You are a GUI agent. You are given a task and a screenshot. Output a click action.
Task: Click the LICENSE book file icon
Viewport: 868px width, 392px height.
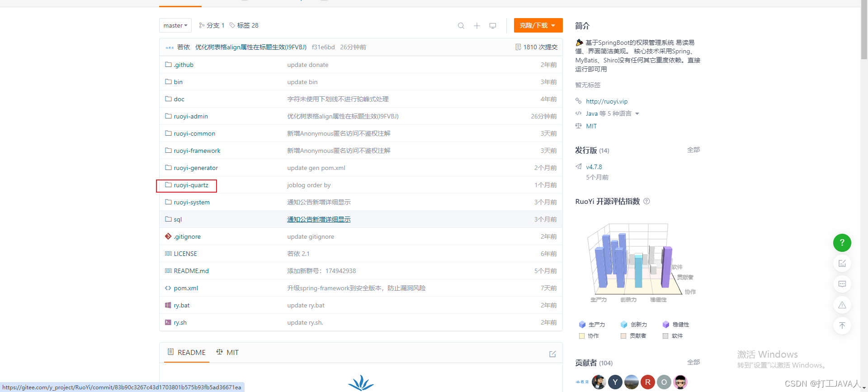[x=168, y=254]
